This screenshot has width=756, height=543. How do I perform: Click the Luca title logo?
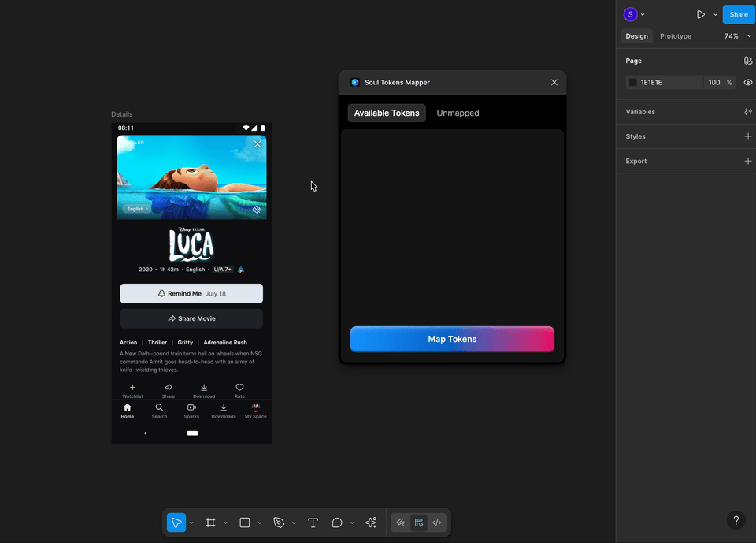point(191,244)
